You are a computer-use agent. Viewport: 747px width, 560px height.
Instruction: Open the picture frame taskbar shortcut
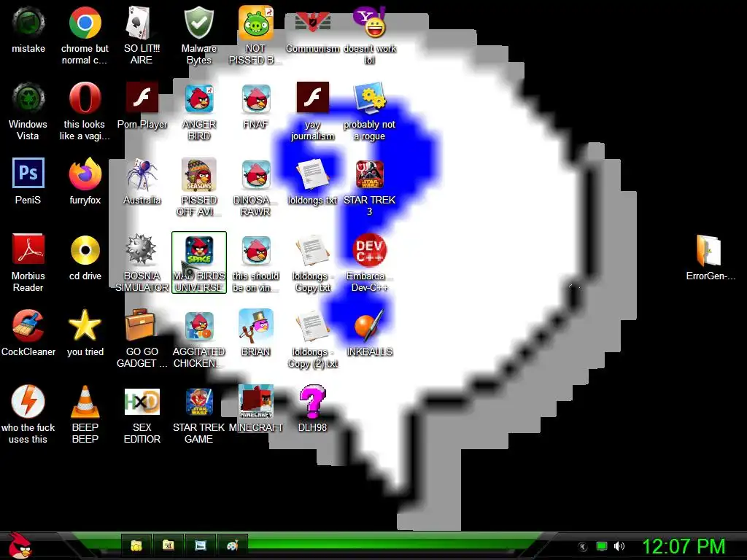tap(200, 545)
